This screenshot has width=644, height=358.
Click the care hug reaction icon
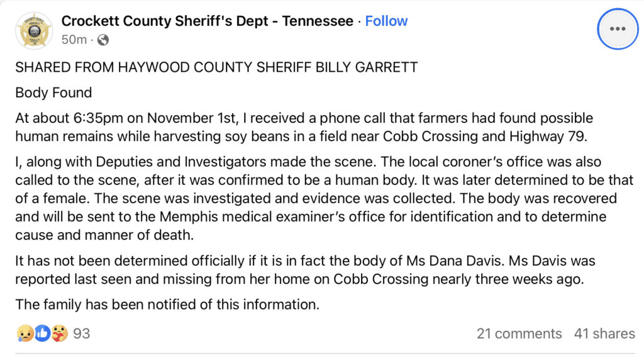(x=60, y=333)
